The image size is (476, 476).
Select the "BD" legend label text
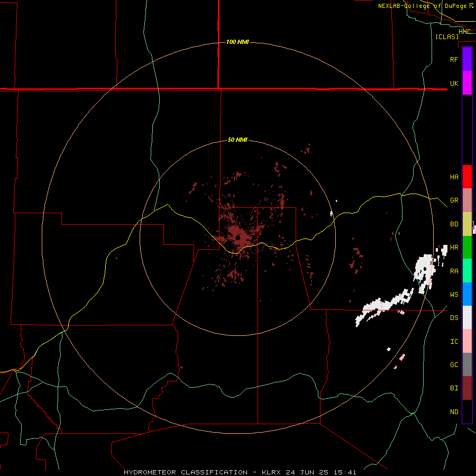pyautogui.click(x=454, y=224)
